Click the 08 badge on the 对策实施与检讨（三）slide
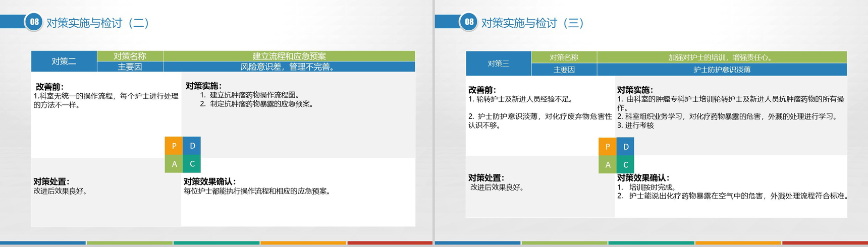868x247 pixels. pos(469,22)
